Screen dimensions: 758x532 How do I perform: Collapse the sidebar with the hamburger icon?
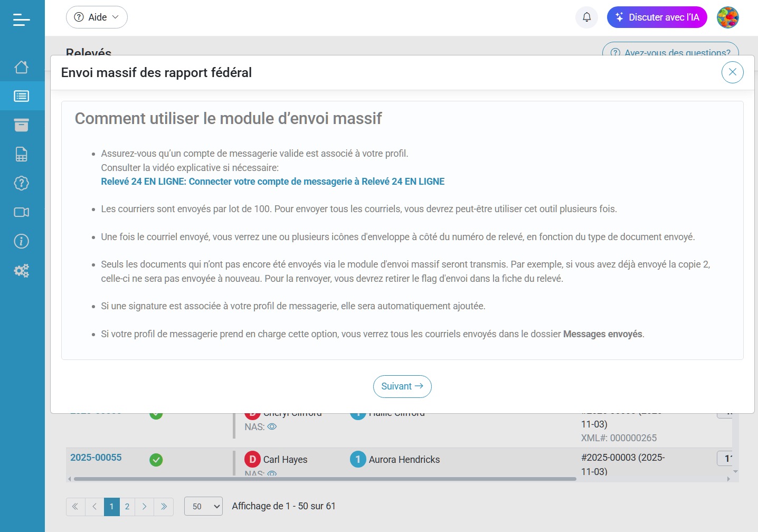(x=21, y=20)
